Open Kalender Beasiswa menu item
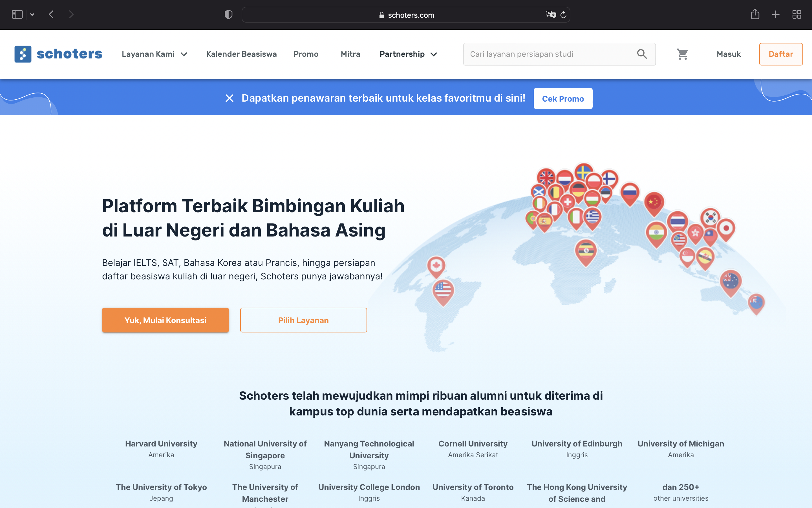812x508 pixels. point(241,54)
